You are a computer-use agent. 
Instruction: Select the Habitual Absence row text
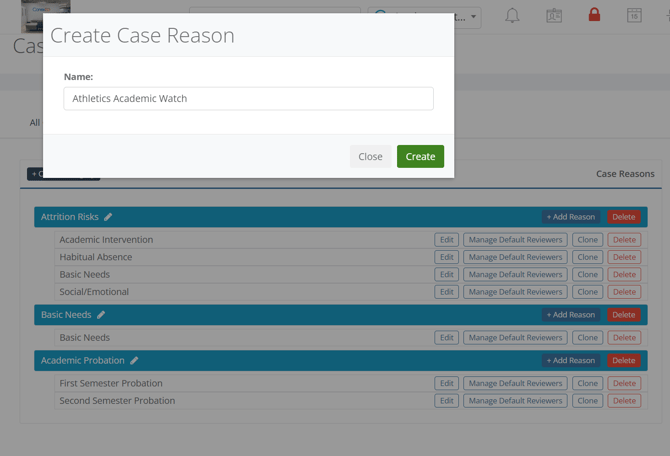[96, 257]
